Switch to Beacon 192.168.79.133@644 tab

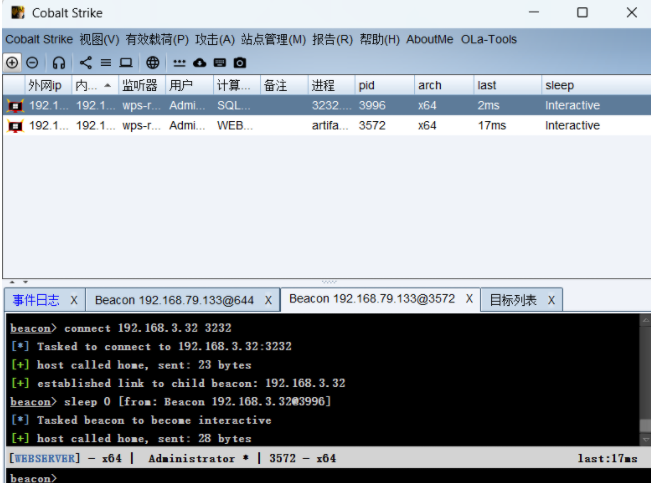tap(174, 300)
